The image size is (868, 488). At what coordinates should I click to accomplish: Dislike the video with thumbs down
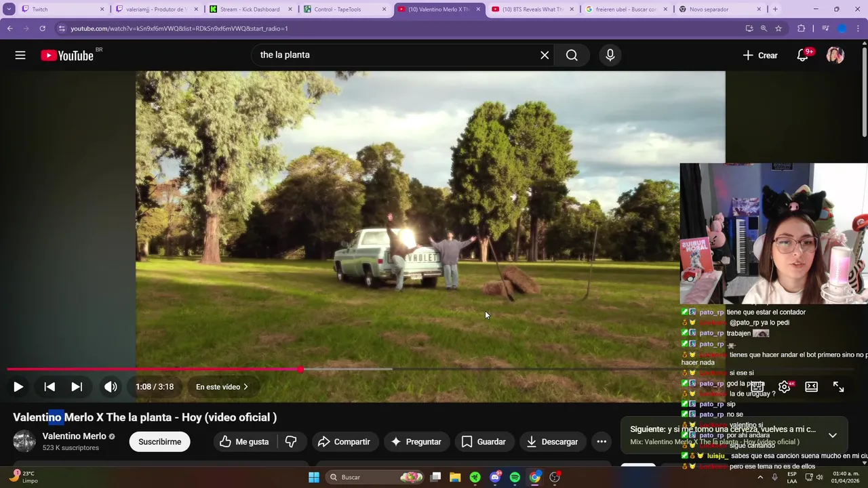[x=291, y=442]
